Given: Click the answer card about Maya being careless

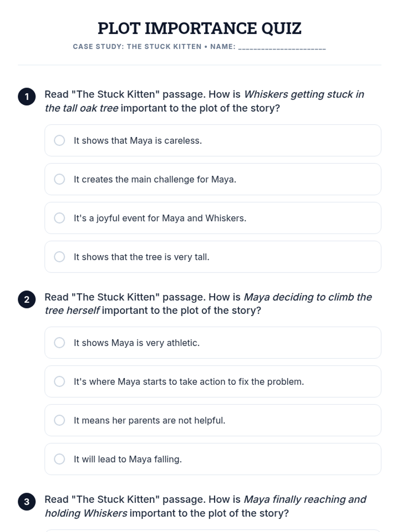Looking at the screenshot, I should pos(213,140).
